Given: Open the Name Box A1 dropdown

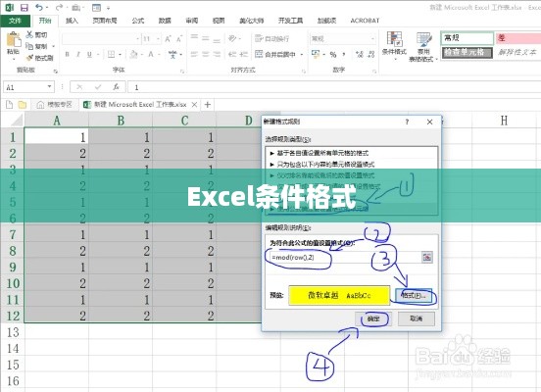Looking at the screenshot, I should (50, 86).
